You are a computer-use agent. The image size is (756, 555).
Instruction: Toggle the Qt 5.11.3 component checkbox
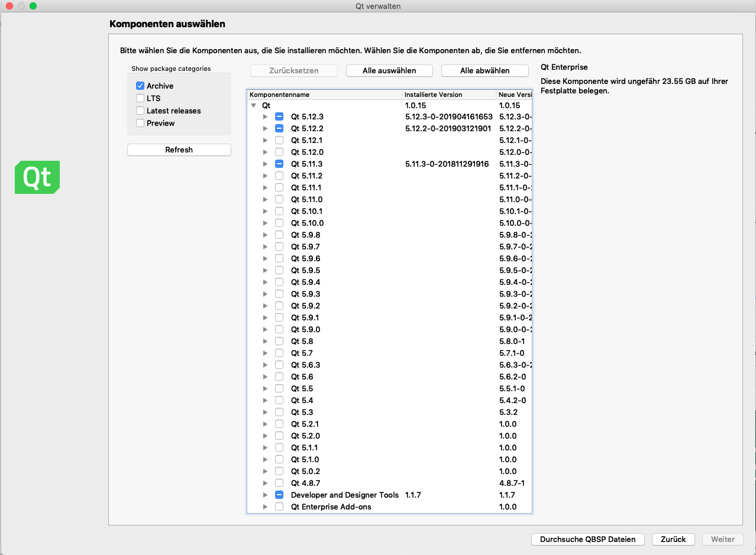[x=279, y=164]
